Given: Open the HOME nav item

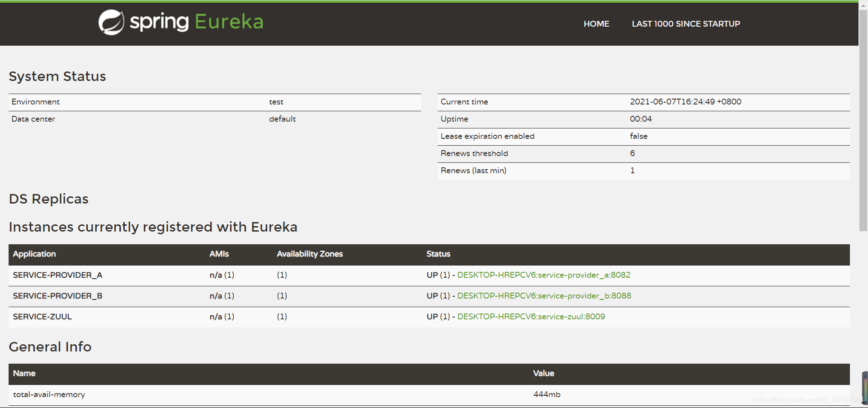Looking at the screenshot, I should click(596, 24).
